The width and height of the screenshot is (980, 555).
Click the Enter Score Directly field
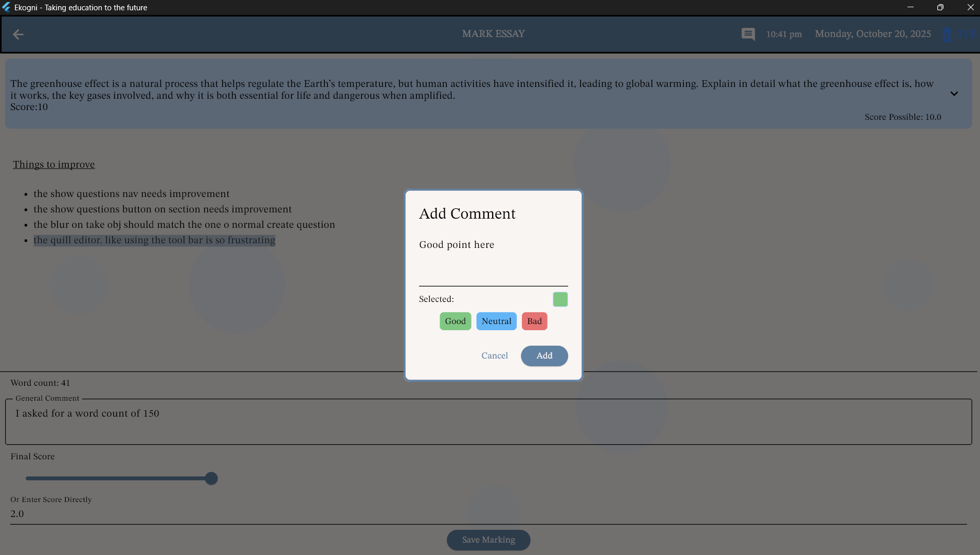(488, 514)
